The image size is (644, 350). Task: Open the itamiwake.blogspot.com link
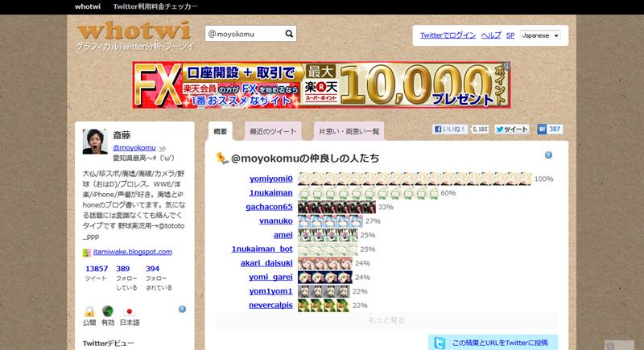(x=132, y=252)
